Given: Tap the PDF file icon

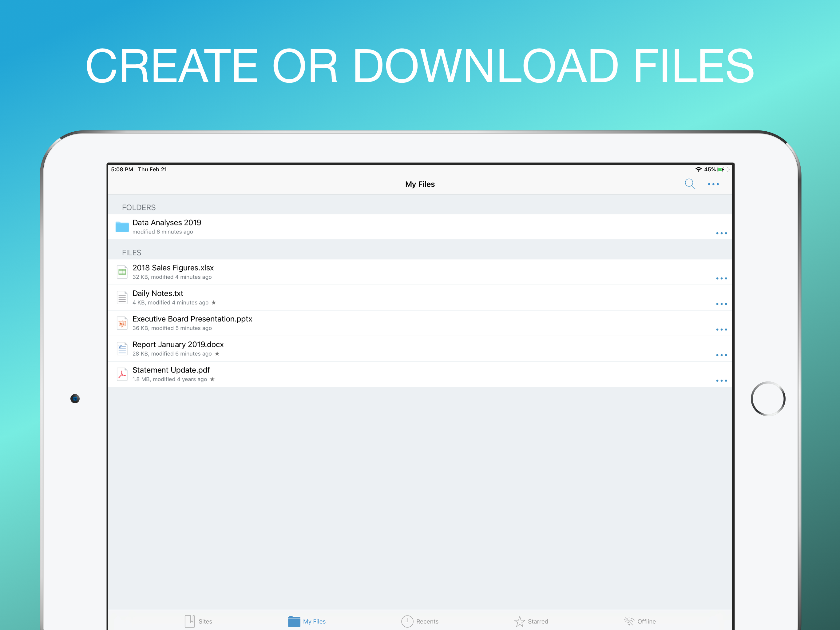Looking at the screenshot, I should tap(122, 374).
